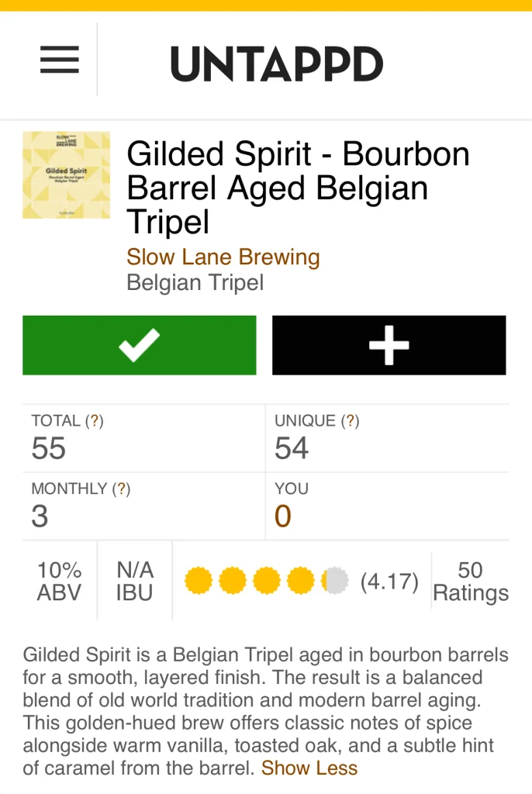Viewport: 532px width, 794px height.
Task: Open the Gilded Spirit beer label thumbnail
Action: [x=66, y=174]
